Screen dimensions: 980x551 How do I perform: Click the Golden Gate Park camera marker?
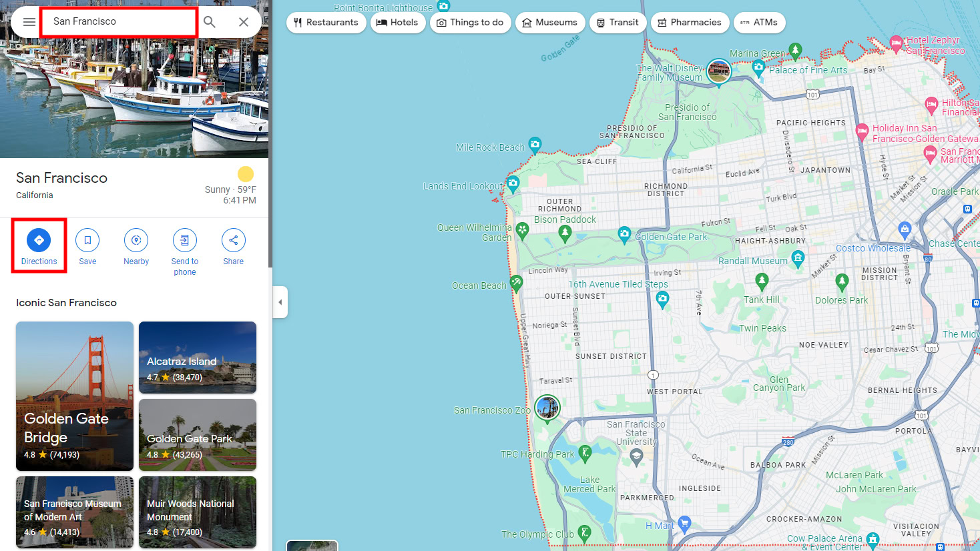point(624,233)
